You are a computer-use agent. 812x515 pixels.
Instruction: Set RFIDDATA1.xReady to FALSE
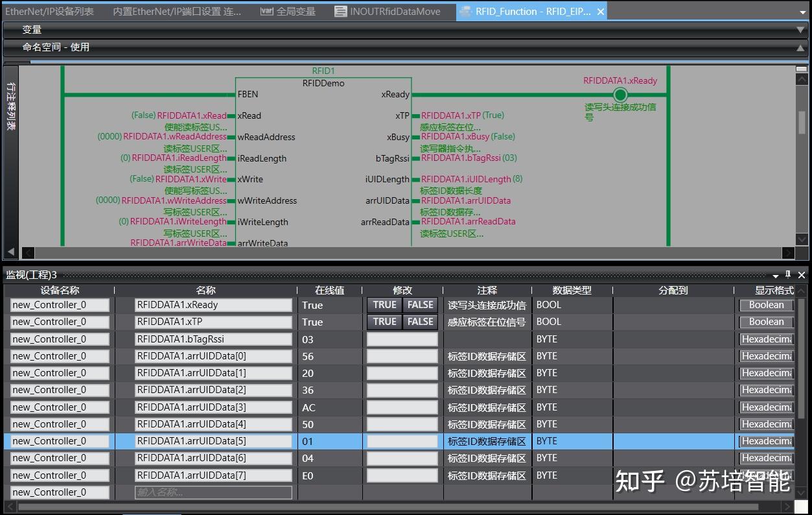click(420, 305)
